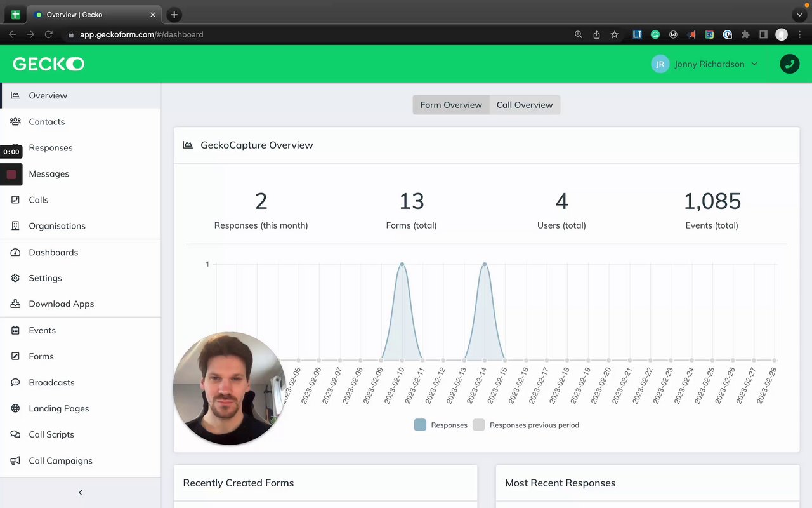Click the GeckoCapture Overview chart icon
Image resolution: width=812 pixels, height=508 pixels.
[x=188, y=145]
